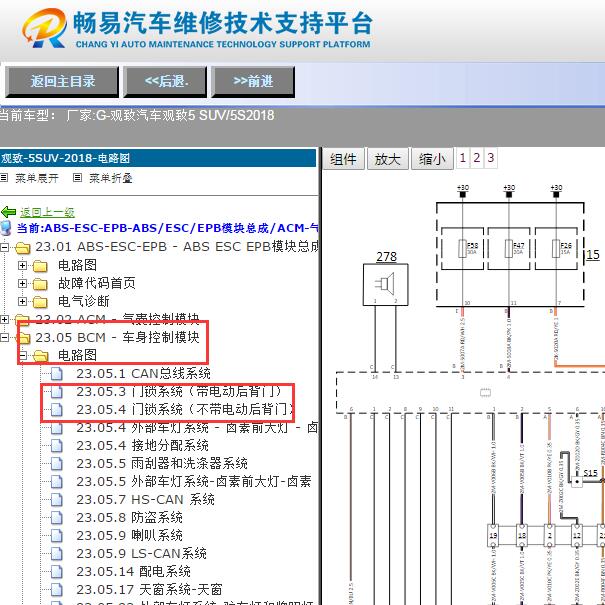605x605 pixels.
Task: Switch to diagram page 3
Action: coord(490,157)
